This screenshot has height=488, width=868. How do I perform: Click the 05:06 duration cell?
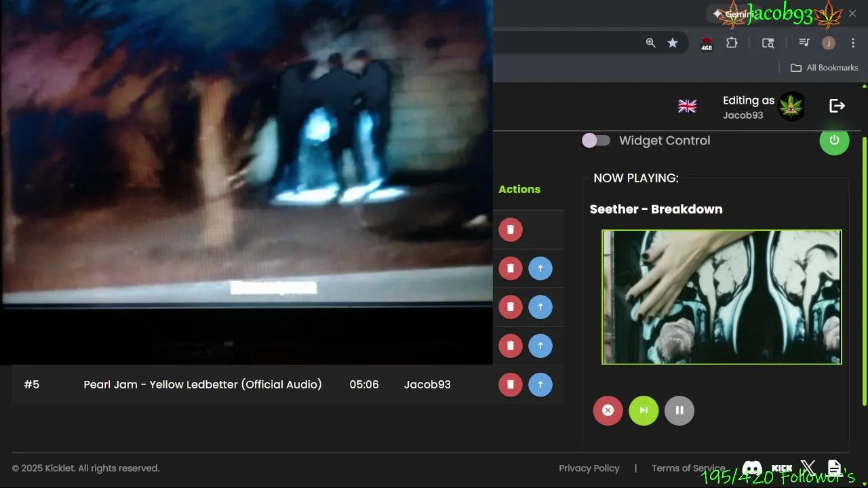click(x=364, y=384)
